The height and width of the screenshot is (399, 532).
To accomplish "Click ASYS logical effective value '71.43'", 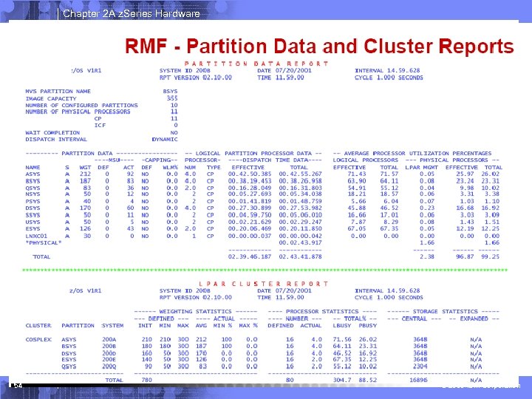I will [357, 174].
